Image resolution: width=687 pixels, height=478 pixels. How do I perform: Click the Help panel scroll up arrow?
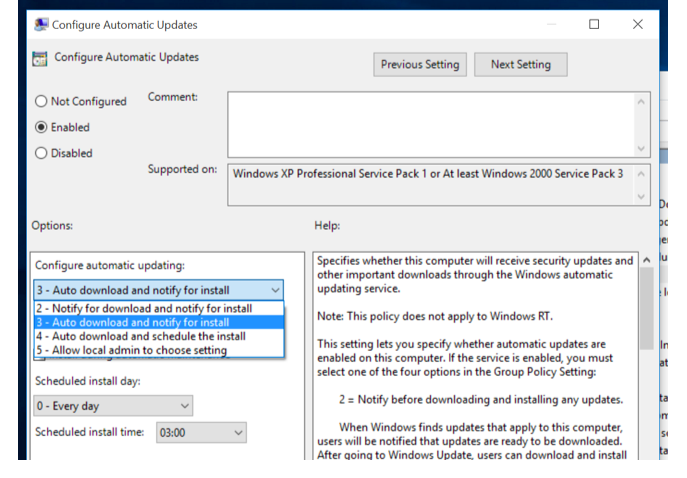647,260
